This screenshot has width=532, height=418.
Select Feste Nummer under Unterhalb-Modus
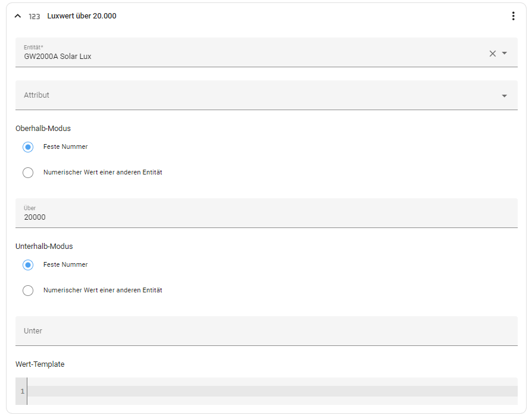(28, 265)
